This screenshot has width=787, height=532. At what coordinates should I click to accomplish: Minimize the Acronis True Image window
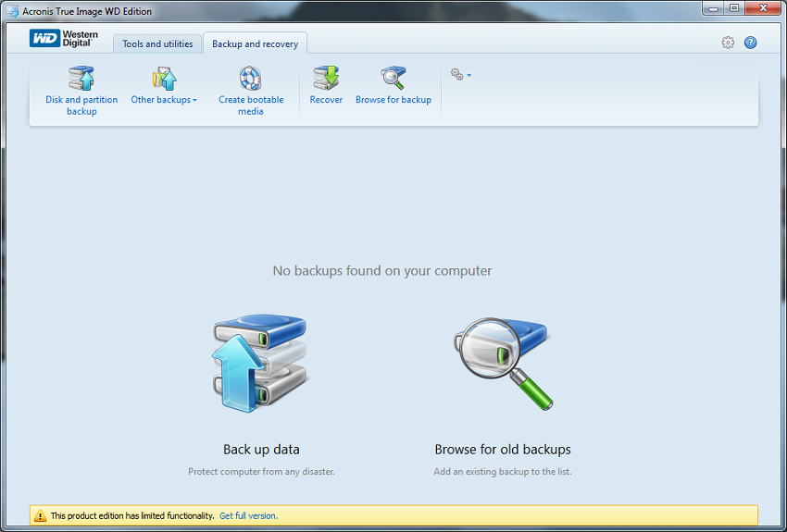714,8
